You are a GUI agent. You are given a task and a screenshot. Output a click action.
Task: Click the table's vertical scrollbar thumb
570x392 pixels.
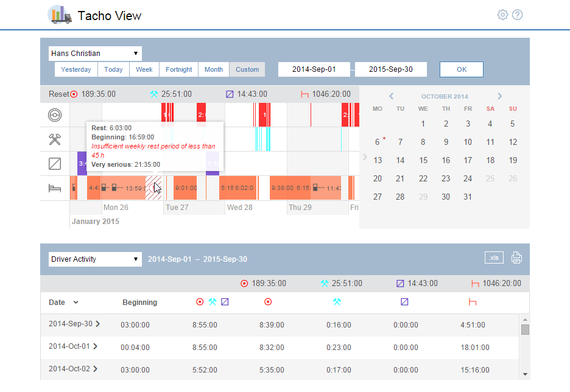point(525,329)
